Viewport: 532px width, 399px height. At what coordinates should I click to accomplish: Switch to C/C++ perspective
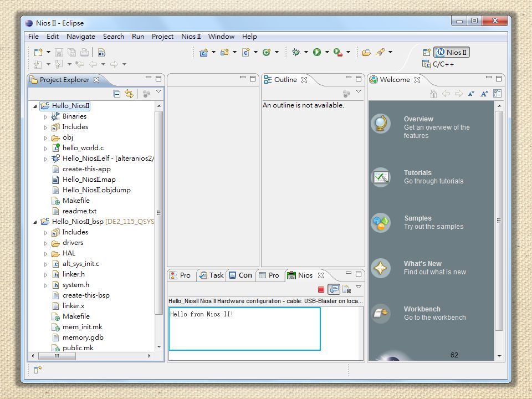click(438, 64)
